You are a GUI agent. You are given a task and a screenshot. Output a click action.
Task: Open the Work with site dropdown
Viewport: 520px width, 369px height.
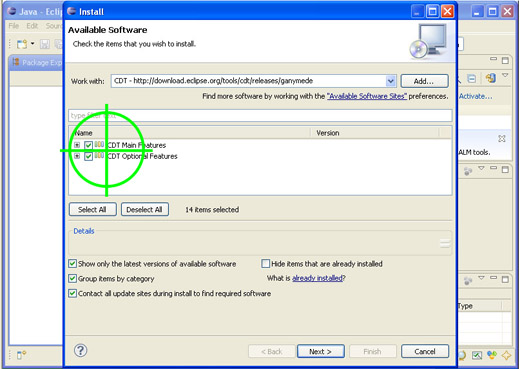pos(390,81)
